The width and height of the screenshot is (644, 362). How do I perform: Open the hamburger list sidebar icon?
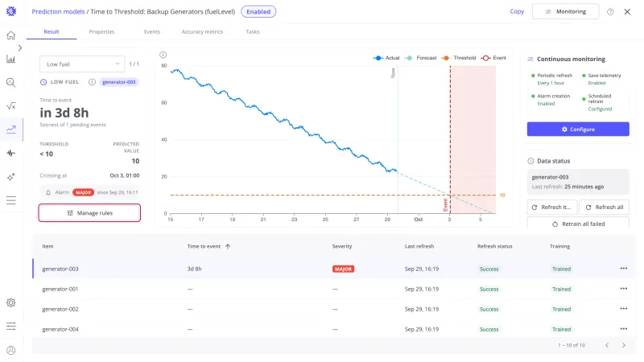pyautogui.click(x=11, y=200)
